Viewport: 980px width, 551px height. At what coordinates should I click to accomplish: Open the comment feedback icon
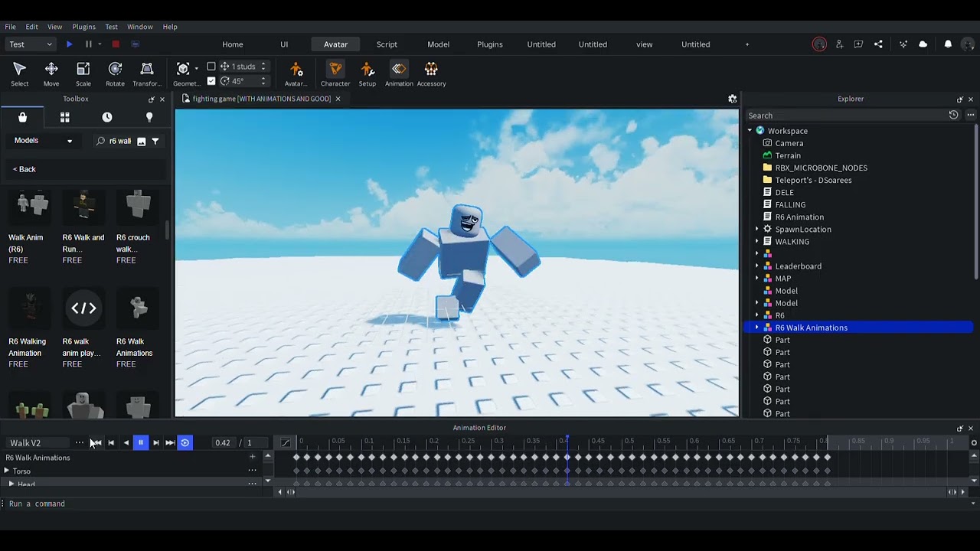click(858, 44)
